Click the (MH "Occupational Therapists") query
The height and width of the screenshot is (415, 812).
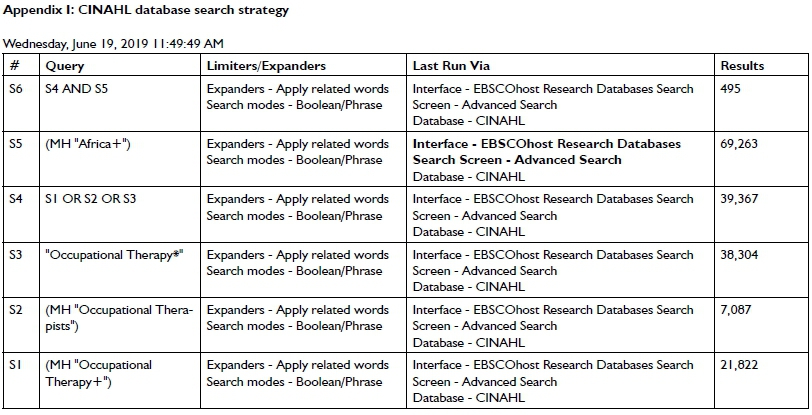[110, 318]
